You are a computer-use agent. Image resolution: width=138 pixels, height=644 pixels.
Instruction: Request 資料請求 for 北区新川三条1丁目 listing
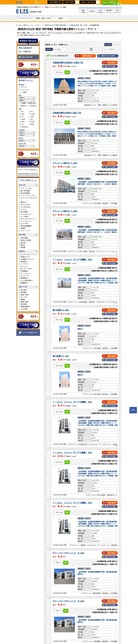[110, 113]
